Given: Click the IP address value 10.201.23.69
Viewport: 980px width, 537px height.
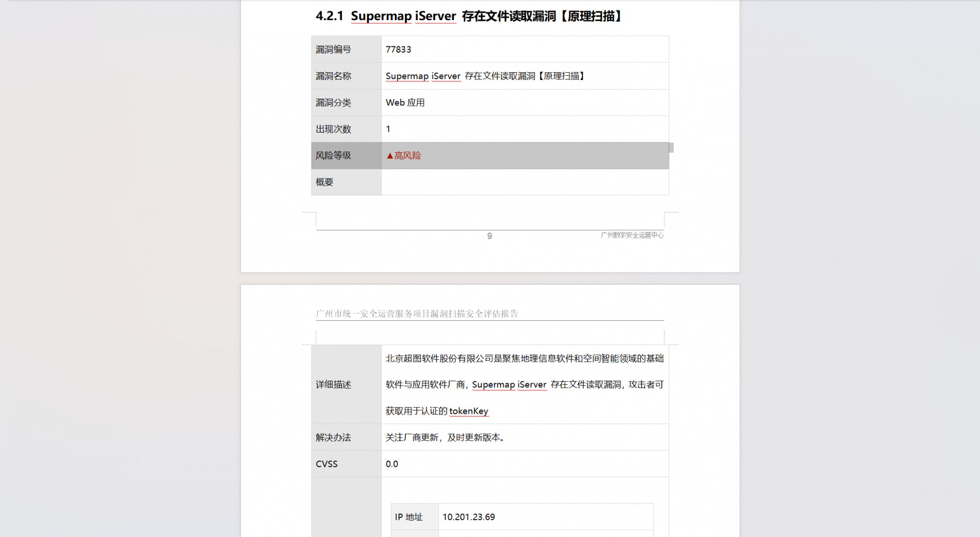Looking at the screenshot, I should (468, 517).
